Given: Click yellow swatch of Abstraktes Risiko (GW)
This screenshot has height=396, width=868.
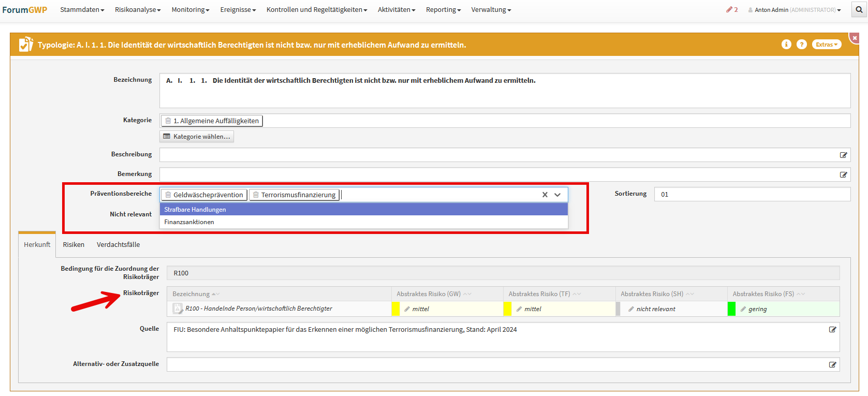Looking at the screenshot, I should [x=395, y=309].
